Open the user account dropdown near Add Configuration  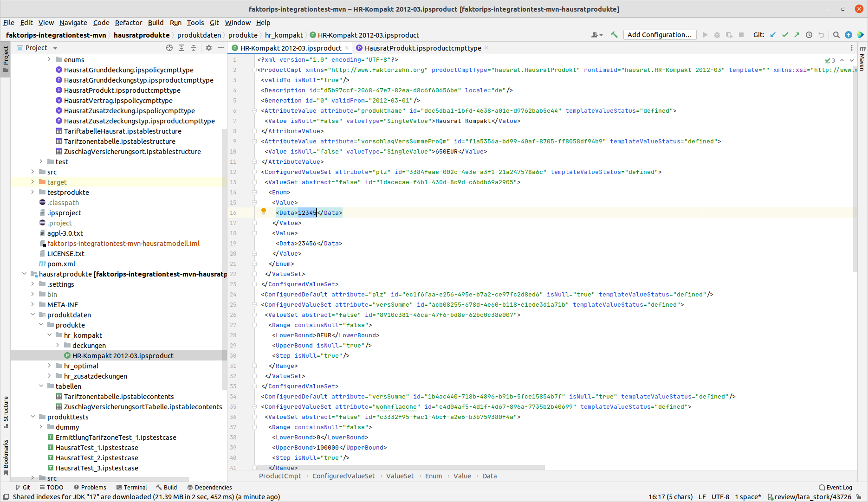click(x=597, y=35)
